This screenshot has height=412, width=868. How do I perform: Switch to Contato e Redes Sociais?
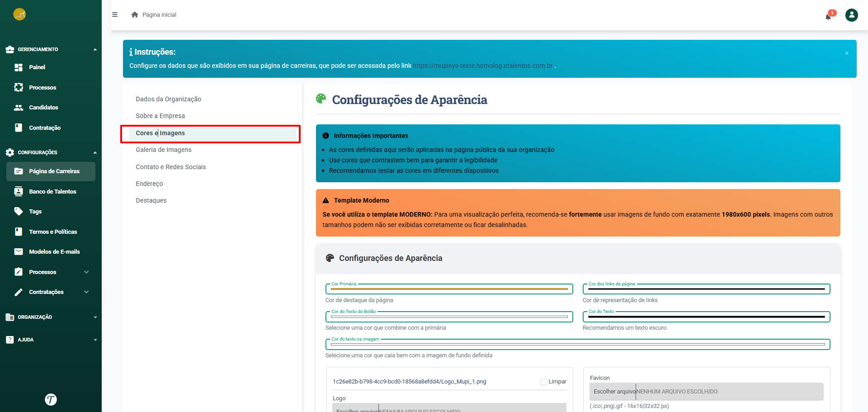[x=171, y=167]
